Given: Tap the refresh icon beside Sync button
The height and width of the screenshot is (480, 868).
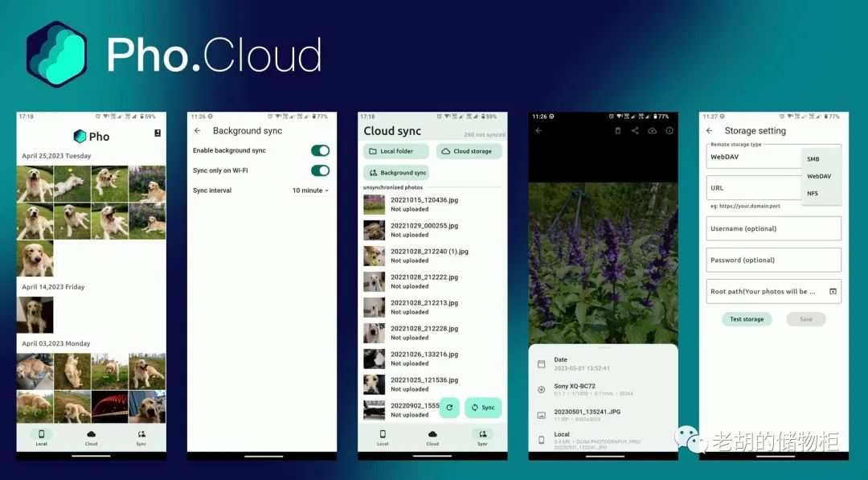Looking at the screenshot, I should (449, 408).
